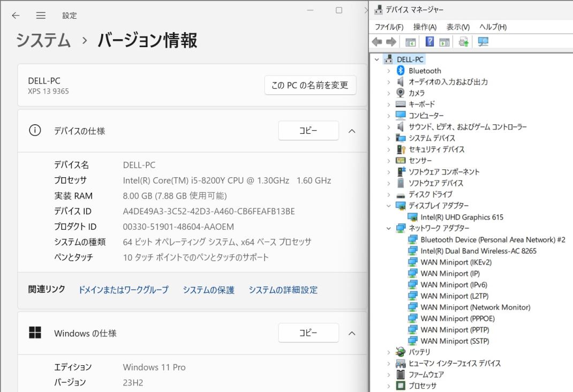
Task: Open the Settings hamburger navigation menu
Action: point(41,16)
